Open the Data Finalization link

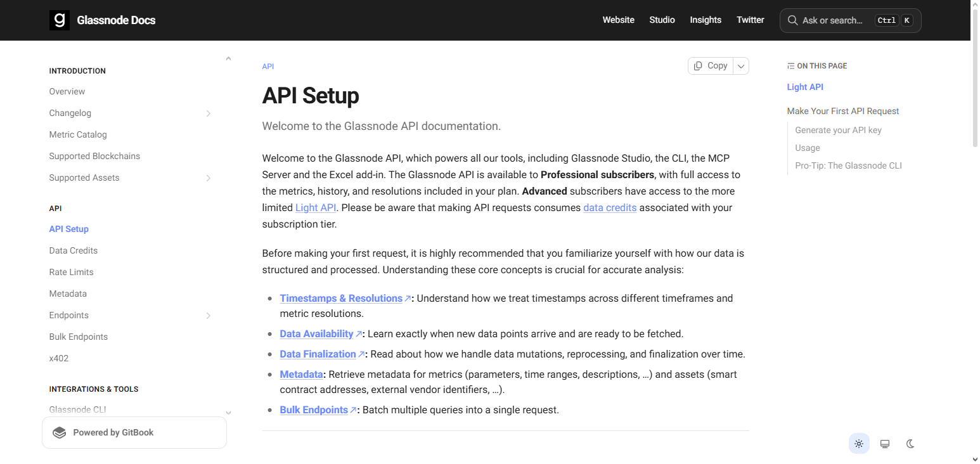coord(318,354)
